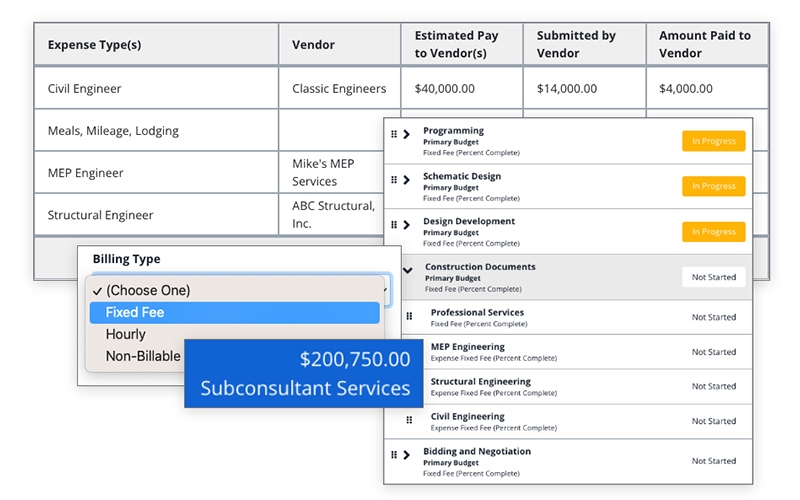The image size is (800, 500).
Task: Expand the Schematic Design phase
Action: [x=406, y=180]
